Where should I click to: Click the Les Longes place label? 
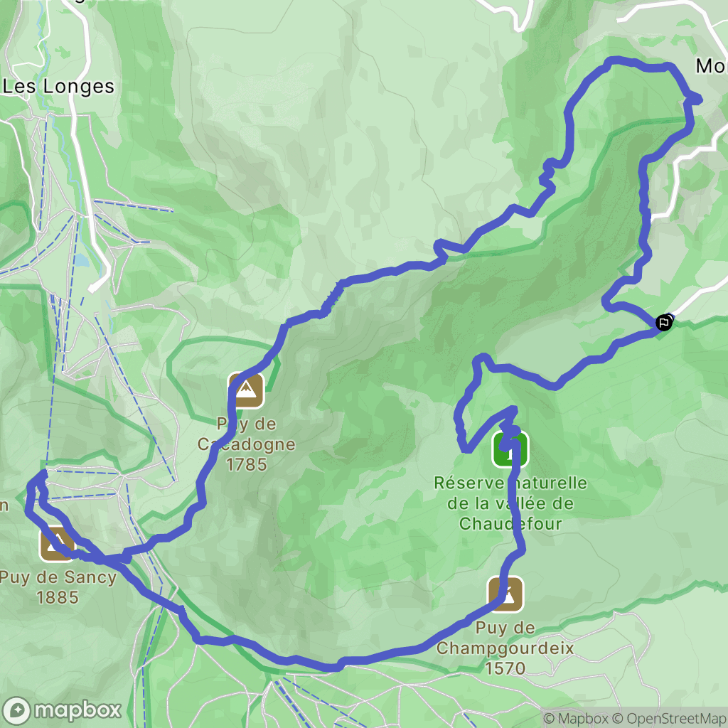(x=58, y=86)
